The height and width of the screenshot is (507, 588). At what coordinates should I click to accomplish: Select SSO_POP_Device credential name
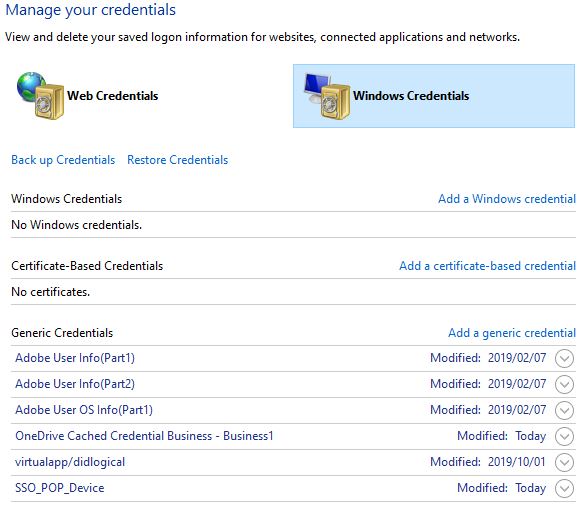pyautogui.click(x=60, y=488)
